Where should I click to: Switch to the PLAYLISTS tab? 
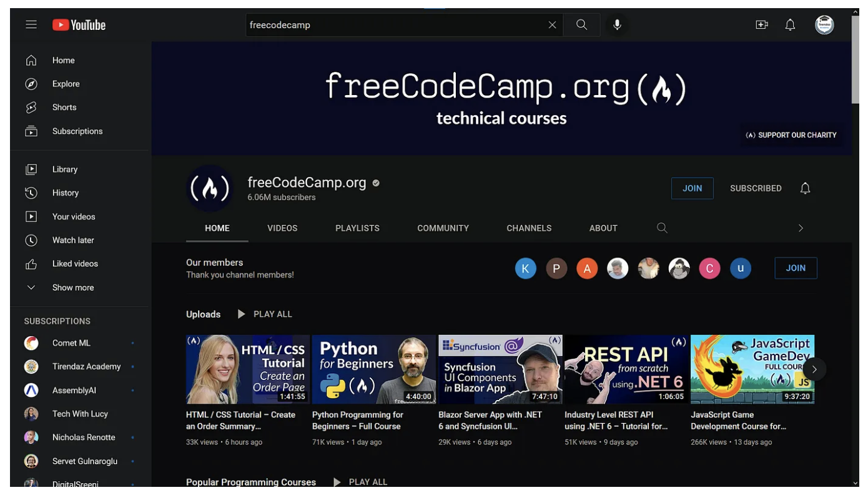coord(357,228)
